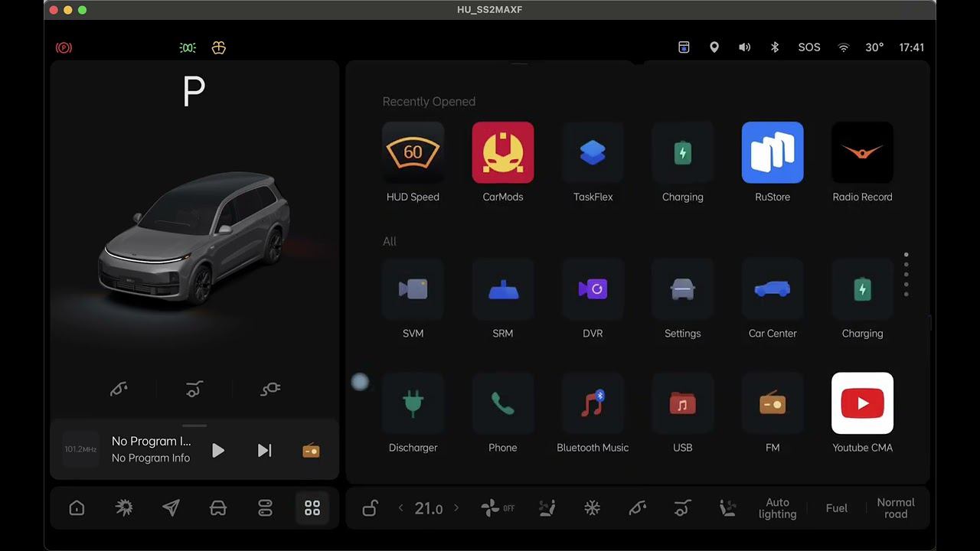Open the calendar-style icon in status bar
The width and height of the screenshot is (980, 551).
(684, 47)
